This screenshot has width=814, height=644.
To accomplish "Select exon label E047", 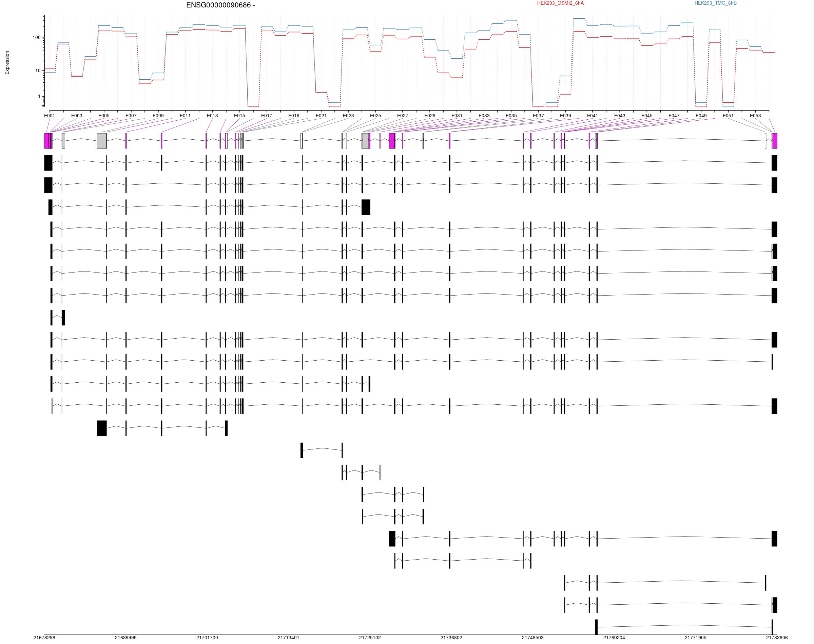I will (x=674, y=116).
